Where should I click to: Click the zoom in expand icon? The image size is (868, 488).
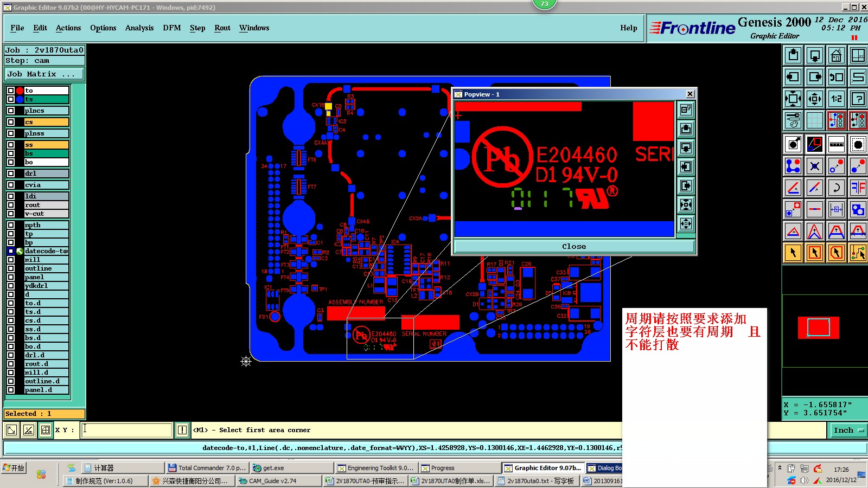click(x=793, y=99)
